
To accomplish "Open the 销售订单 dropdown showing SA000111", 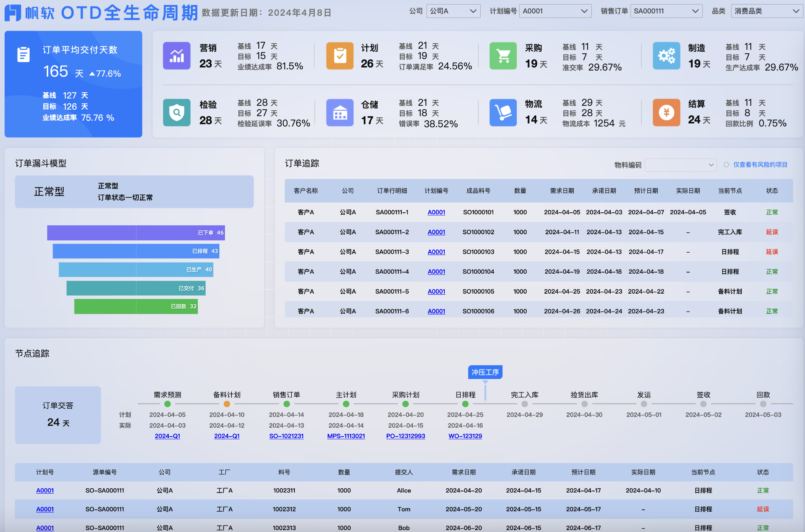I will click(x=666, y=11).
